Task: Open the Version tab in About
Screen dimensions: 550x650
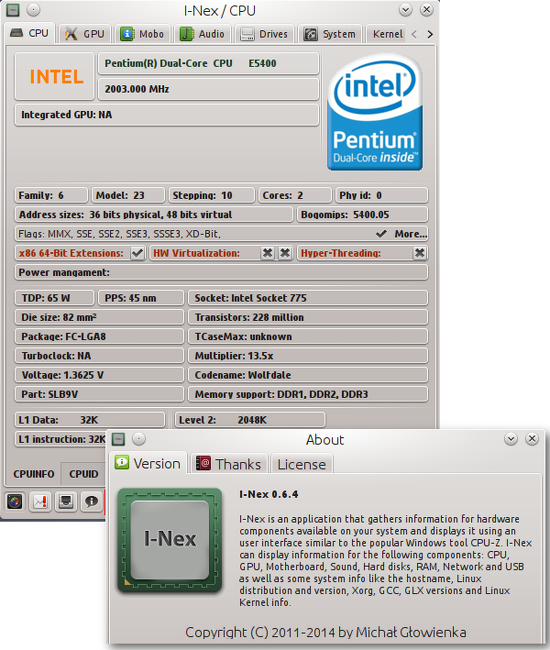Action: [x=148, y=463]
